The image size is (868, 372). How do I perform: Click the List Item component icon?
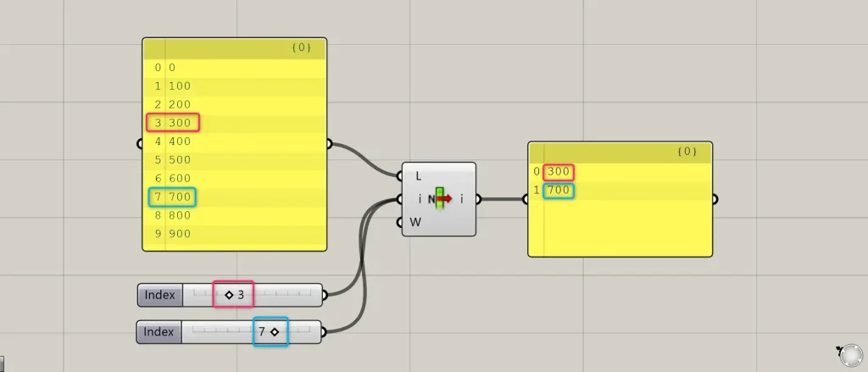[x=441, y=199]
